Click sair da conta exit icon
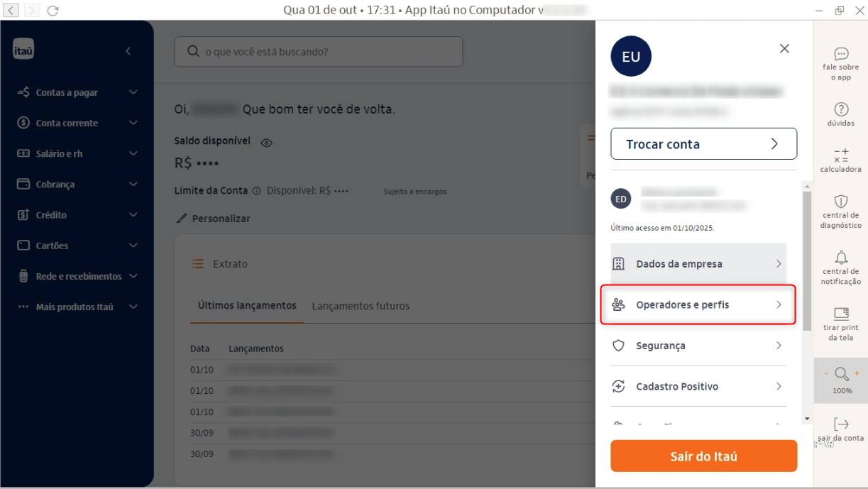 (841, 425)
